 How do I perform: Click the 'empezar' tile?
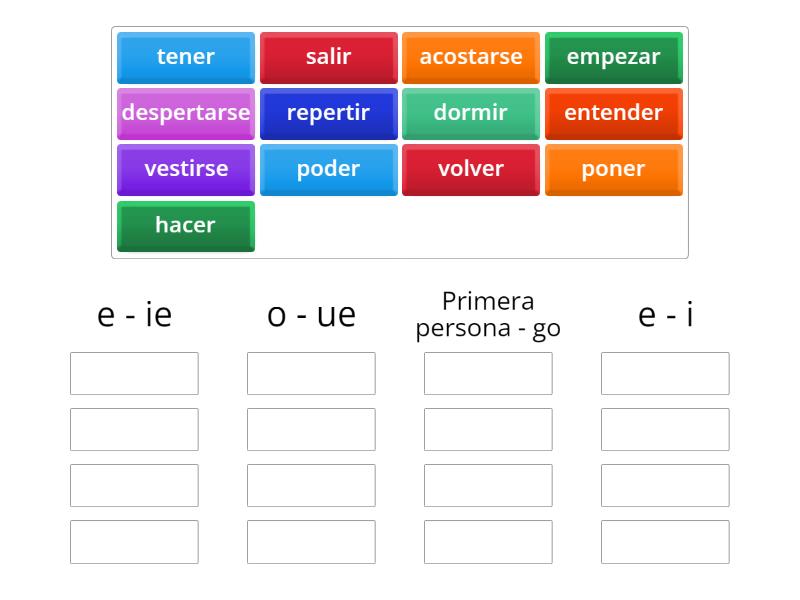click(x=614, y=57)
